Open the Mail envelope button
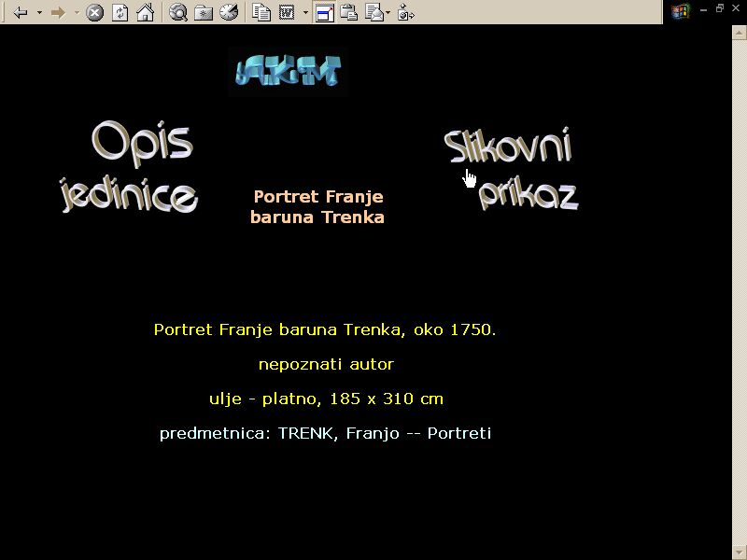 pos(374,12)
